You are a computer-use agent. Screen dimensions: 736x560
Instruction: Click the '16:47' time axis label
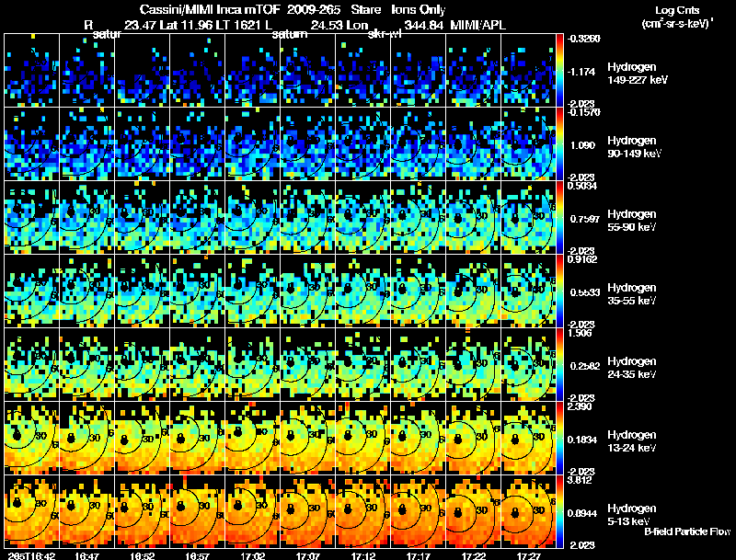pyautogui.click(x=86, y=555)
